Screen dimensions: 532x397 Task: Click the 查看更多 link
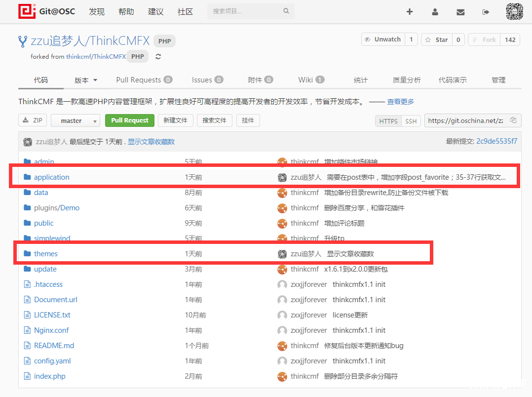pyautogui.click(x=400, y=102)
